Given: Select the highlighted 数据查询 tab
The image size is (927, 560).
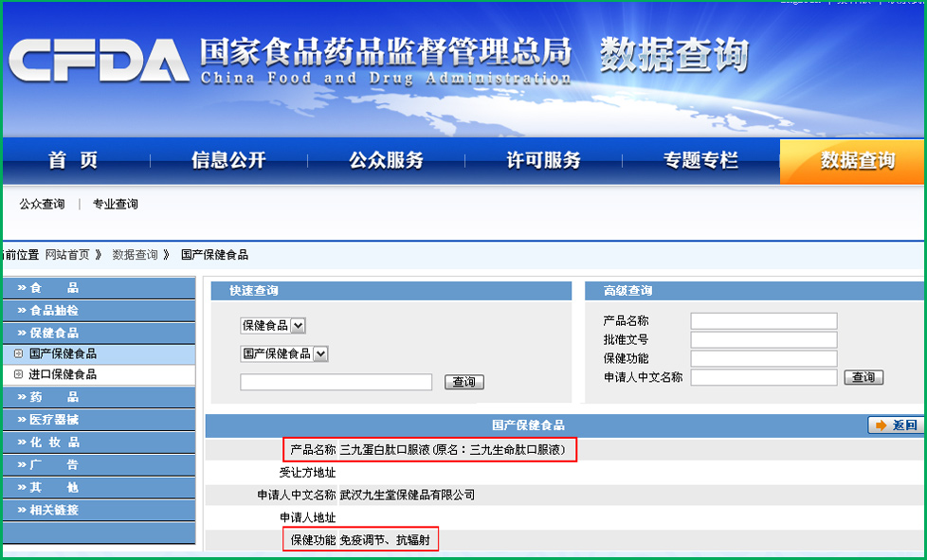Looking at the screenshot, I should click(x=852, y=161).
